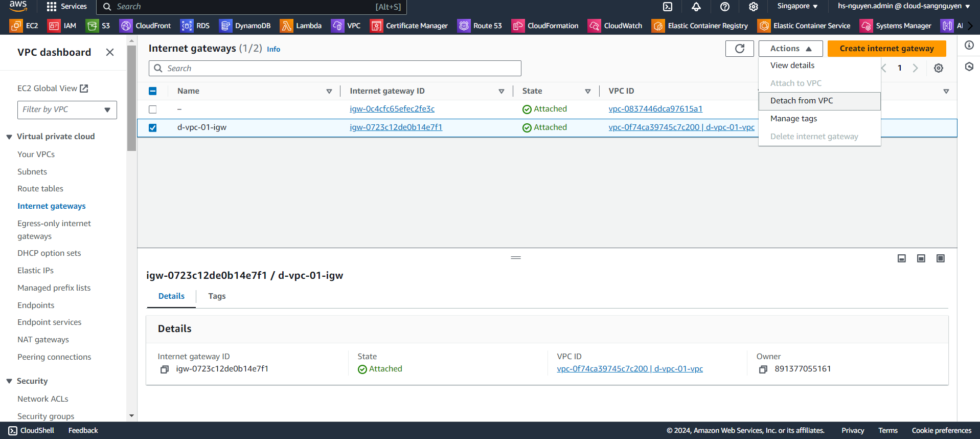Close the VPC dashboard sidebar
The image size is (980, 439).
click(x=110, y=52)
